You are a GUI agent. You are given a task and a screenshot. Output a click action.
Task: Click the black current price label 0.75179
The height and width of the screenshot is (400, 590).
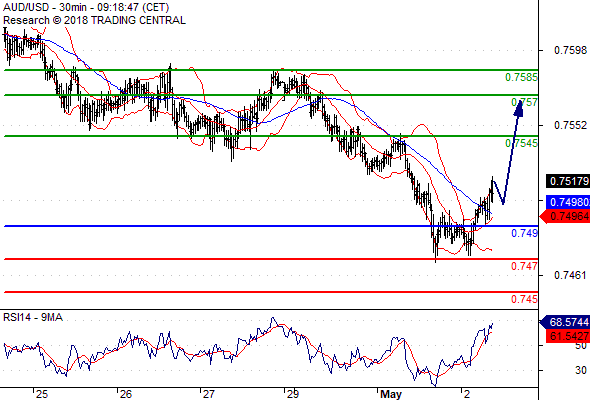[x=568, y=181]
